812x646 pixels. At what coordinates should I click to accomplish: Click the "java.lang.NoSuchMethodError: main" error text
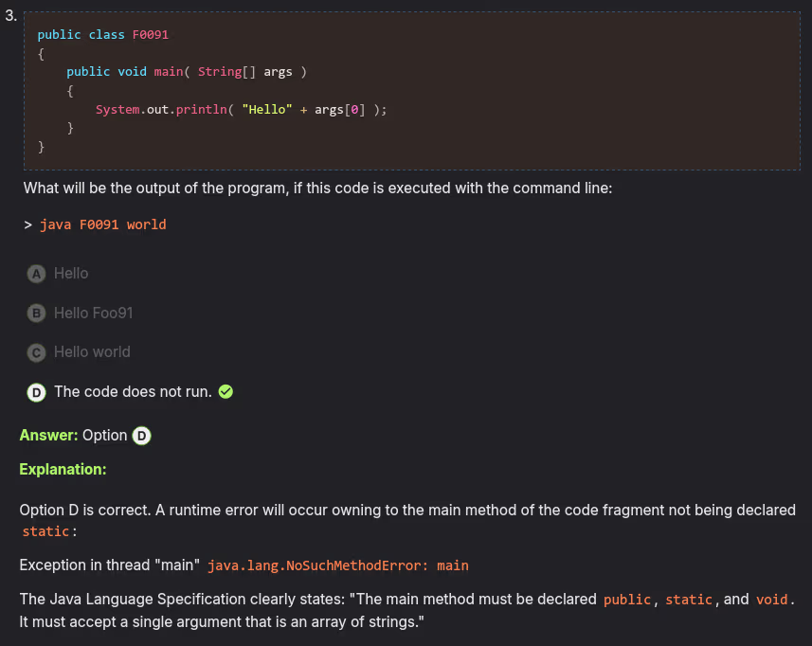(x=337, y=565)
